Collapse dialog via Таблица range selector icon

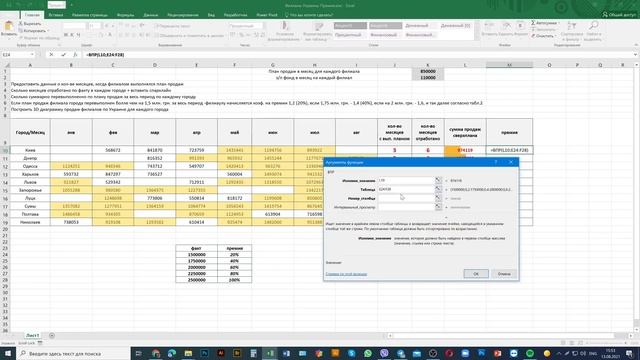[438, 189]
